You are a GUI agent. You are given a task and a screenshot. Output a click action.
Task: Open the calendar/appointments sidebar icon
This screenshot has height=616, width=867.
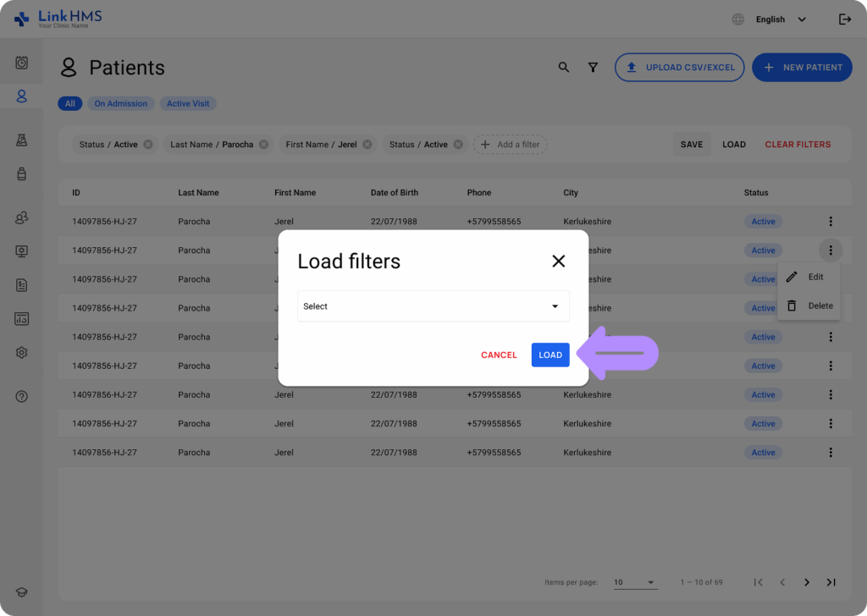(21, 62)
